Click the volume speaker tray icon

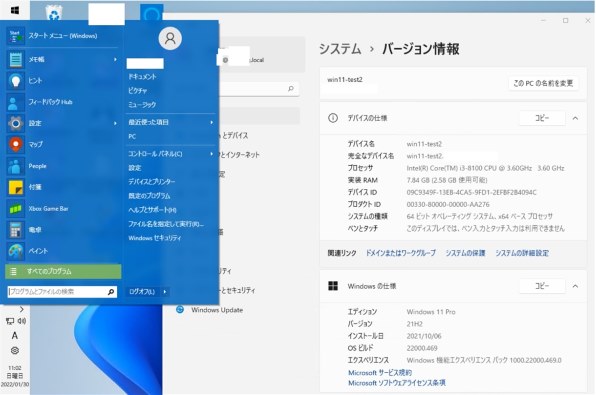tap(22, 321)
